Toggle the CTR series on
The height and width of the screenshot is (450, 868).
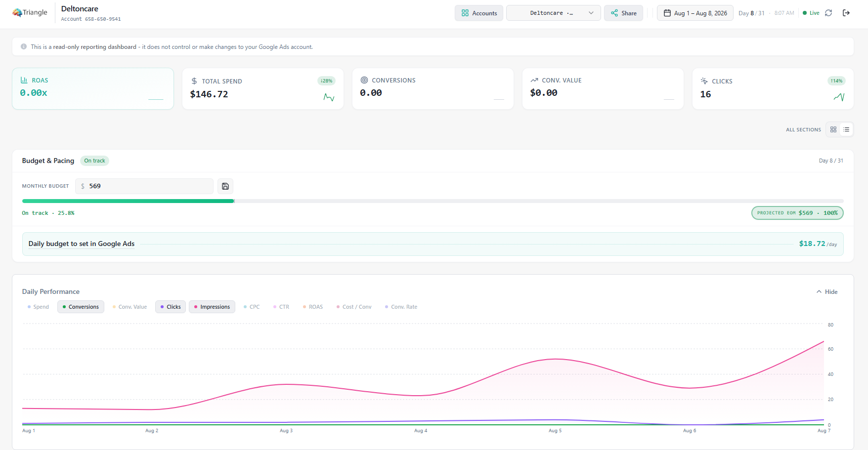[281, 307]
